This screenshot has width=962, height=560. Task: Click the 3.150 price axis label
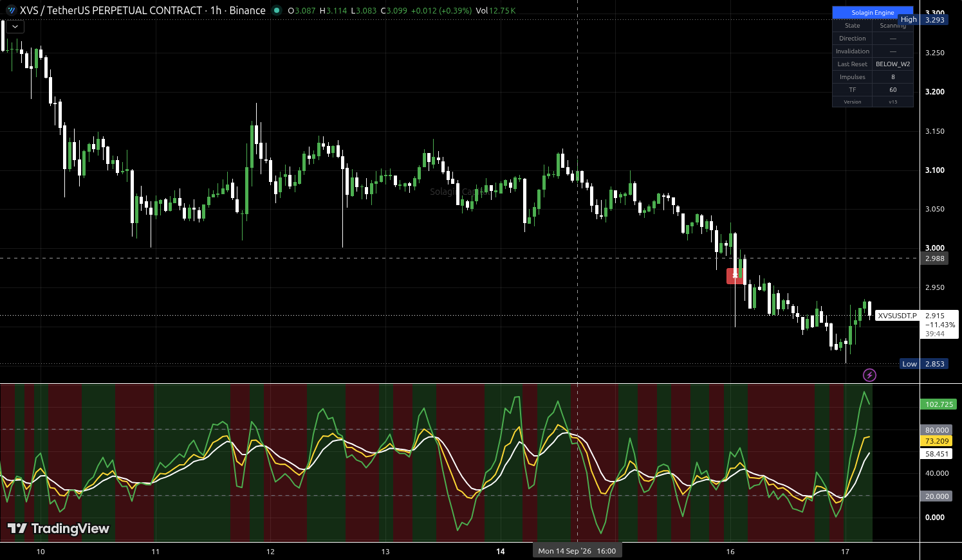pos(935,131)
